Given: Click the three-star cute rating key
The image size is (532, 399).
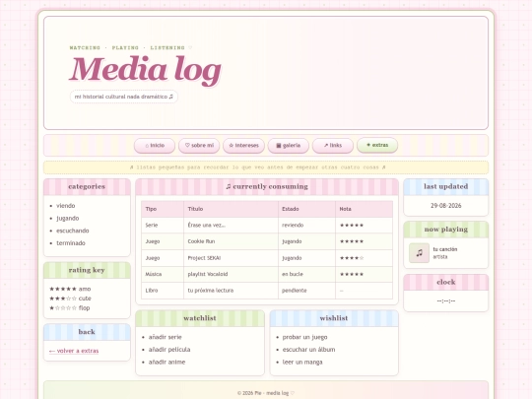Looking at the screenshot, I should (70, 299).
